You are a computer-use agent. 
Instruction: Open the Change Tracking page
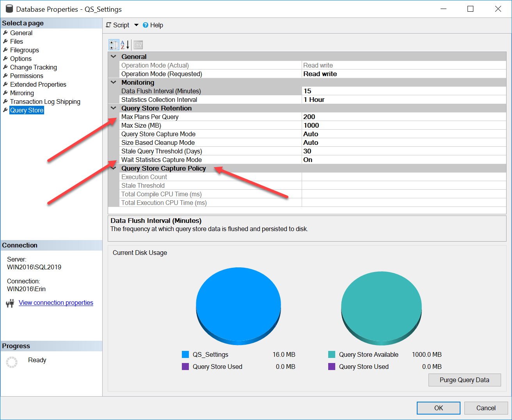tap(34, 67)
